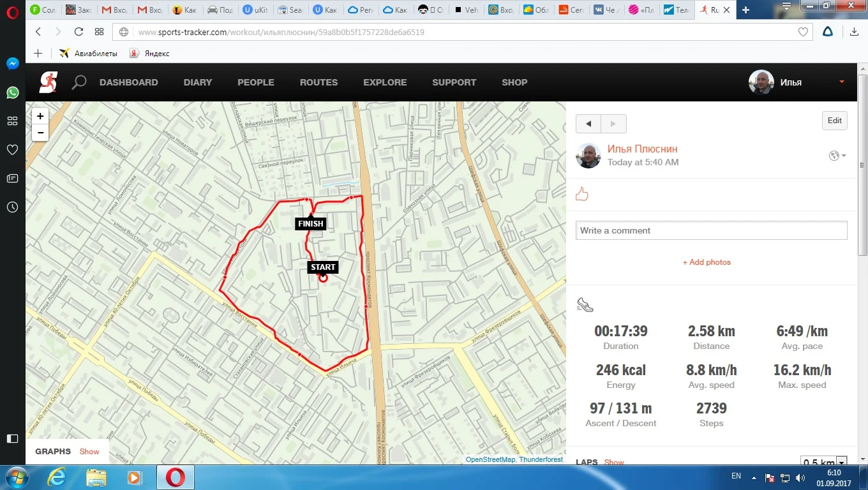Open the OpenStreetMap attribution link
The width and height of the screenshot is (868, 490).
point(490,459)
